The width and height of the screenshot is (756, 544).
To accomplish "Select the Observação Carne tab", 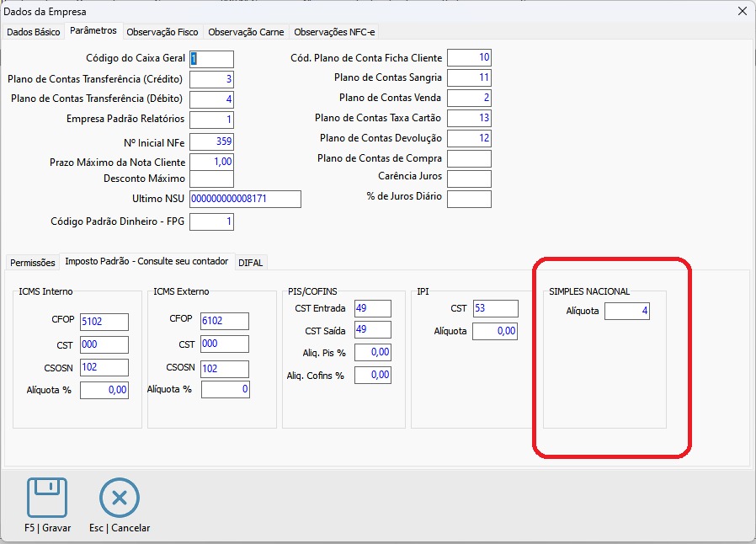I will pyautogui.click(x=246, y=32).
